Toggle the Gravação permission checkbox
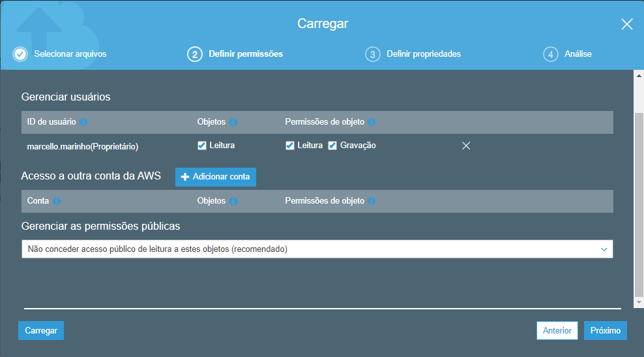Screen dimensions: 644x357 [332, 146]
